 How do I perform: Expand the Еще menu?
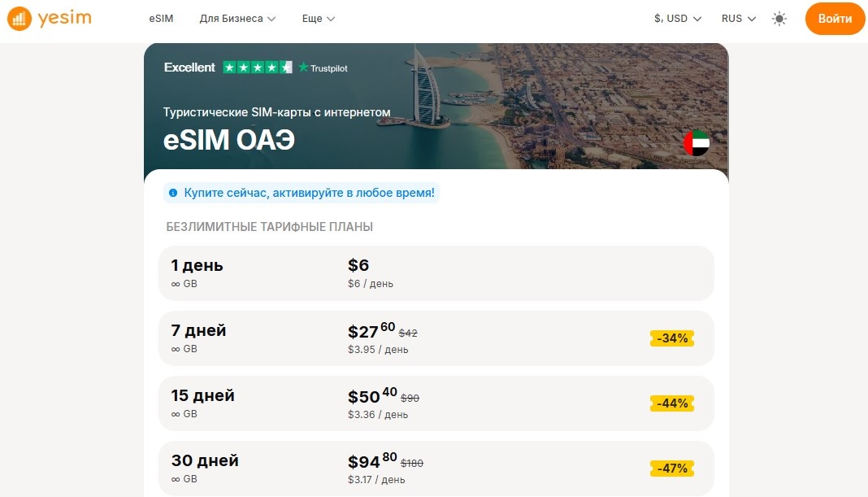pos(318,18)
